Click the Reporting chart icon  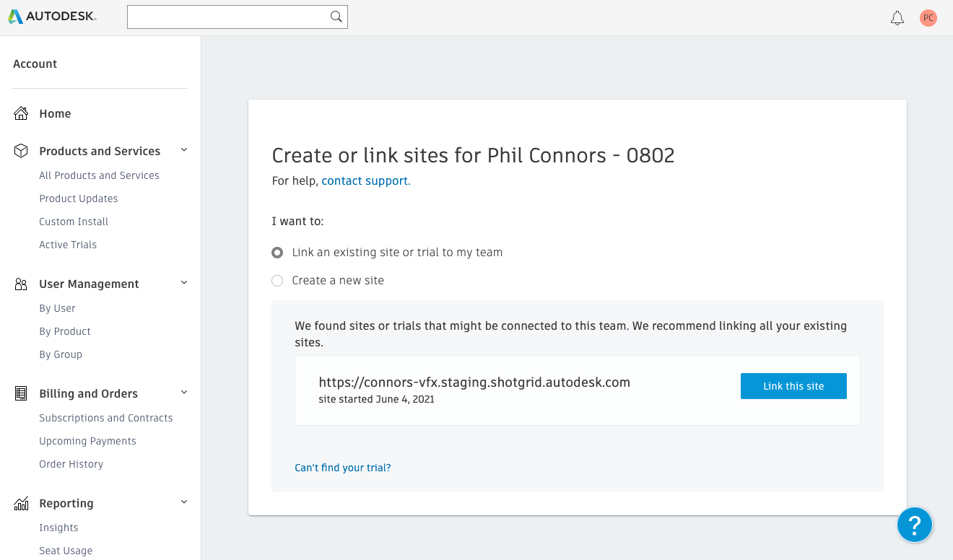pyautogui.click(x=21, y=503)
